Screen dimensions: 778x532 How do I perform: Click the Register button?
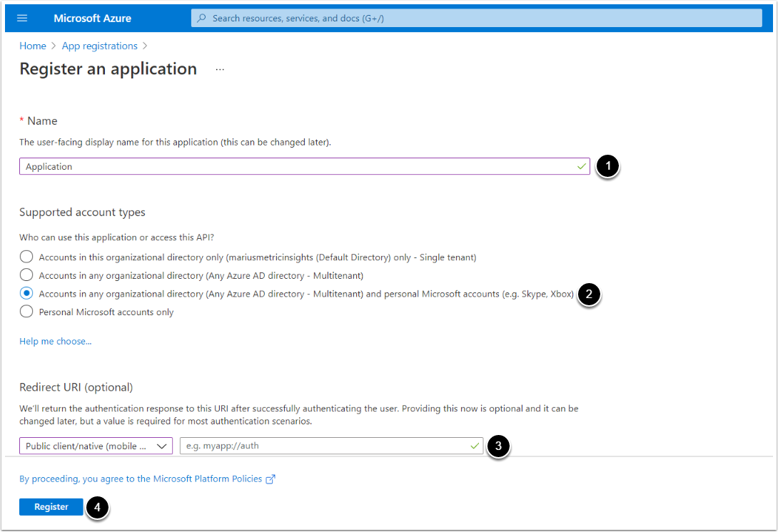(51, 507)
